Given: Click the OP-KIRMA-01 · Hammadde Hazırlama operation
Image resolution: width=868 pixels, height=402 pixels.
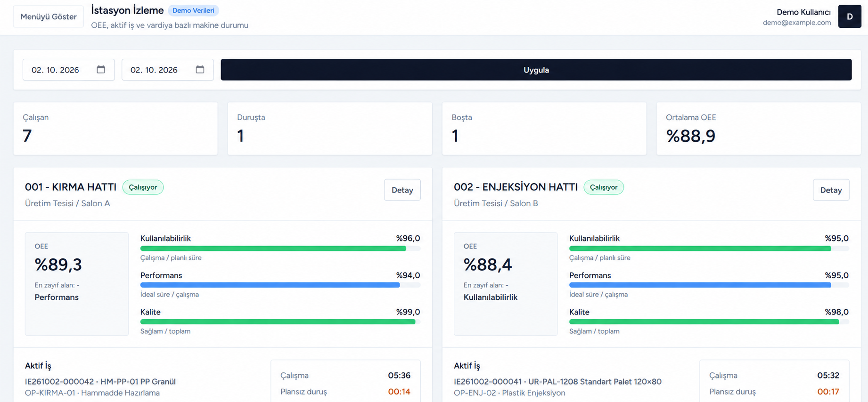Looking at the screenshot, I should 92,393.
